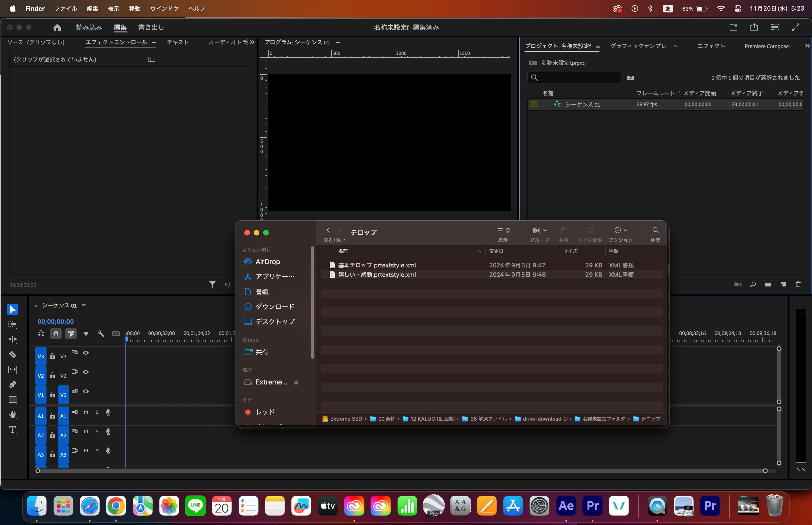Viewport: 812px width, 525px height.
Task: Select the Type tool in the tools panel
Action: tap(13, 430)
